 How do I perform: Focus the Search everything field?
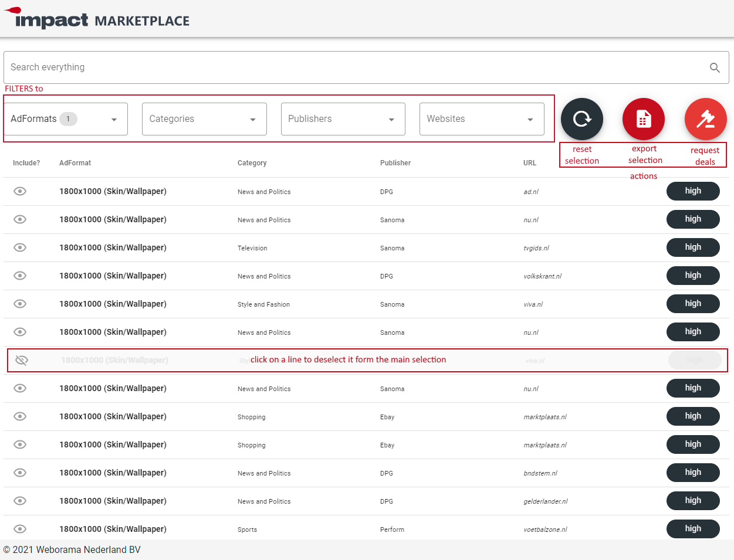tap(366, 67)
